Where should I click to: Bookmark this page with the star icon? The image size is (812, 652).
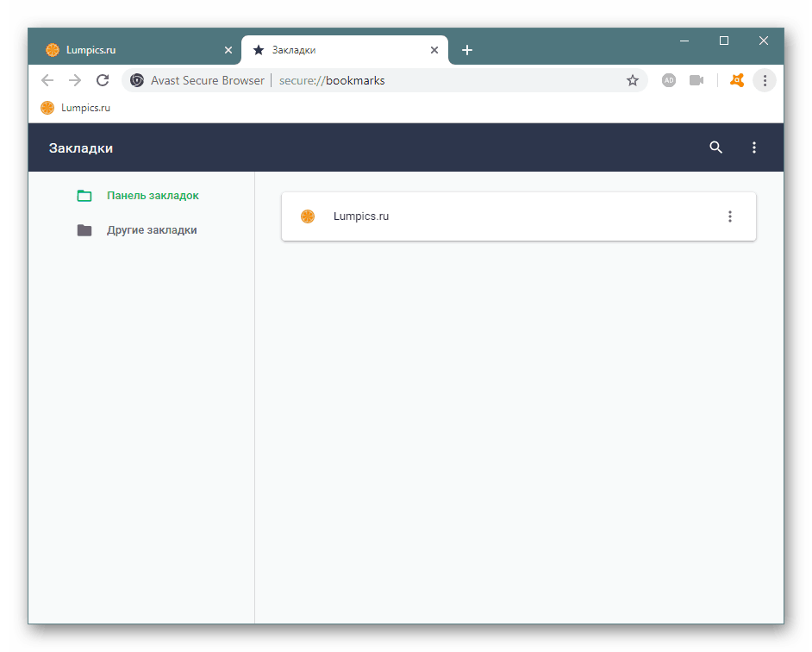[633, 80]
